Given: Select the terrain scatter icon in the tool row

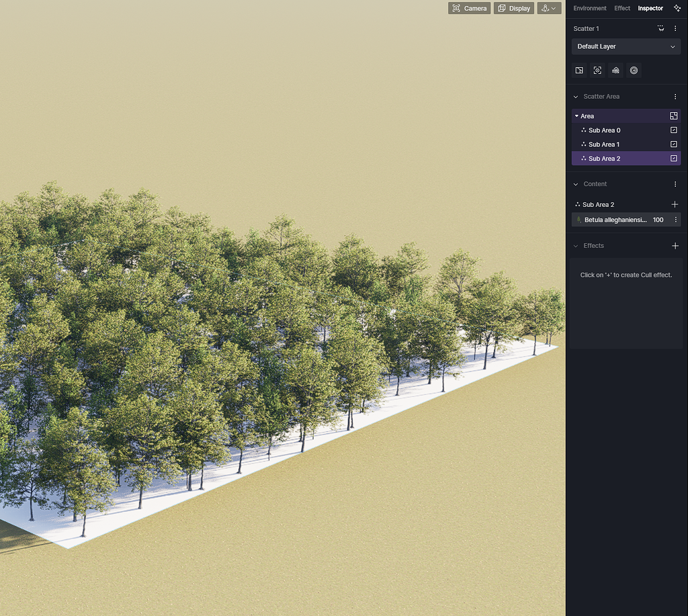Looking at the screenshot, I should [x=615, y=70].
